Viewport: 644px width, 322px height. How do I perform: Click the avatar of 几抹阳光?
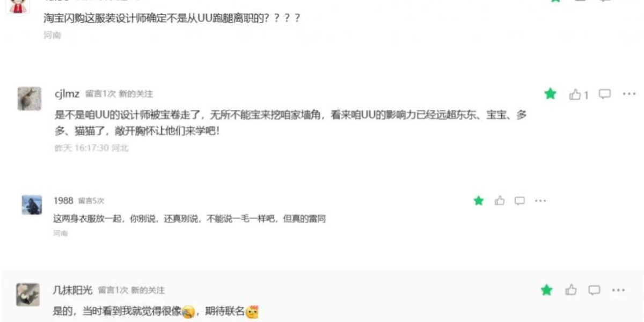pyautogui.click(x=28, y=295)
